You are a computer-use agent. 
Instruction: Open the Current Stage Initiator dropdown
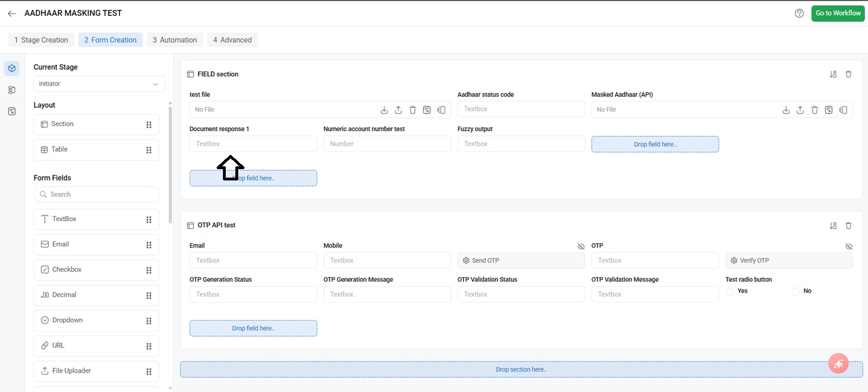point(99,84)
